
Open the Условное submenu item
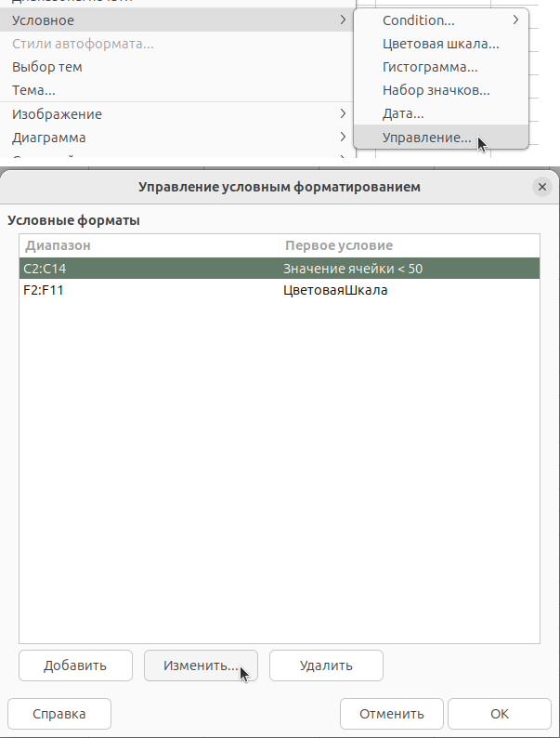pos(177,20)
